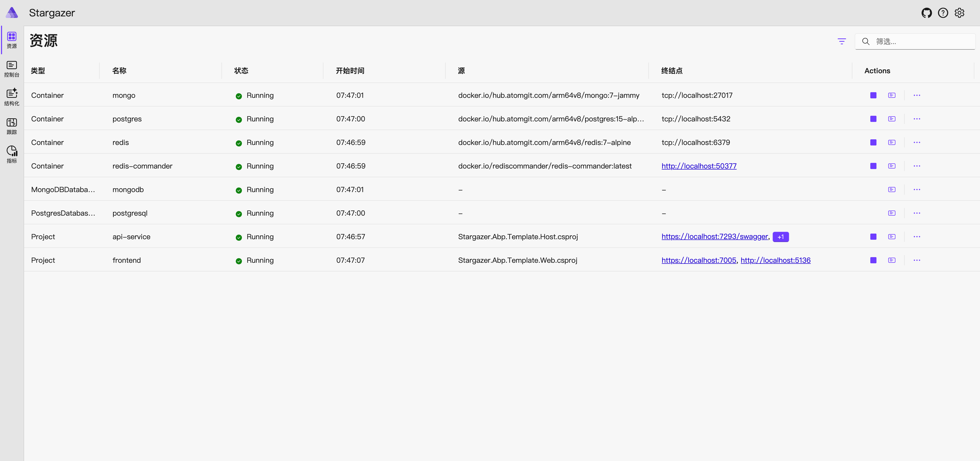Go to the 指标 metrics tab
Image resolution: width=980 pixels, height=461 pixels.
click(x=12, y=155)
